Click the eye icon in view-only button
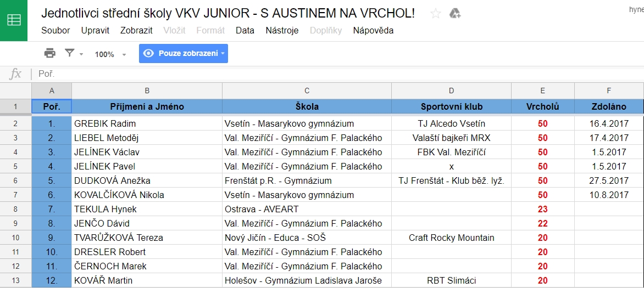The height and width of the screenshot is (288, 644). pos(149,53)
